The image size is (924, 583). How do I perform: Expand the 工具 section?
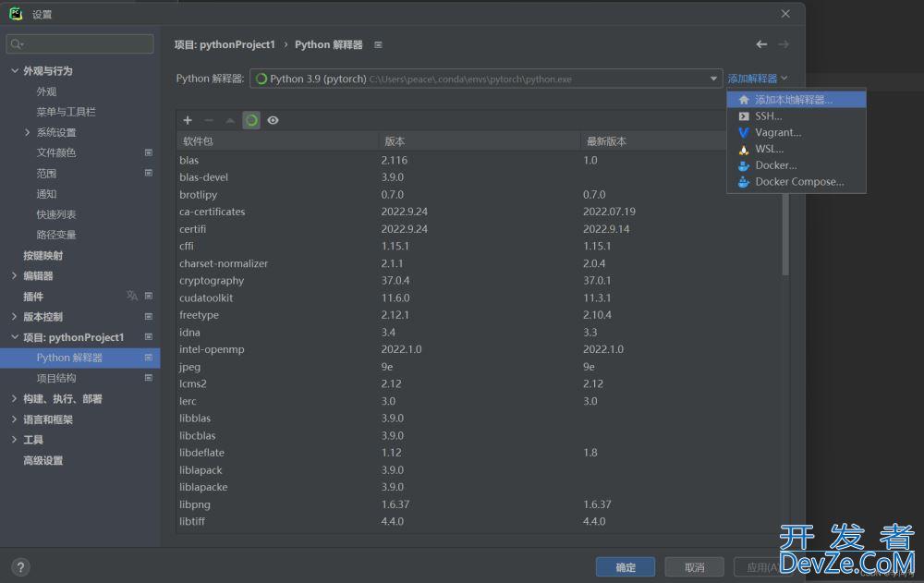[x=15, y=440]
